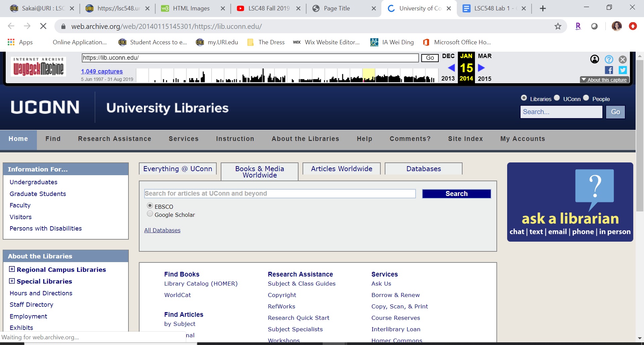Close the HTML Images tab
Image resolution: width=644 pixels, height=345 pixels.
pyautogui.click(x=223, y=8)
